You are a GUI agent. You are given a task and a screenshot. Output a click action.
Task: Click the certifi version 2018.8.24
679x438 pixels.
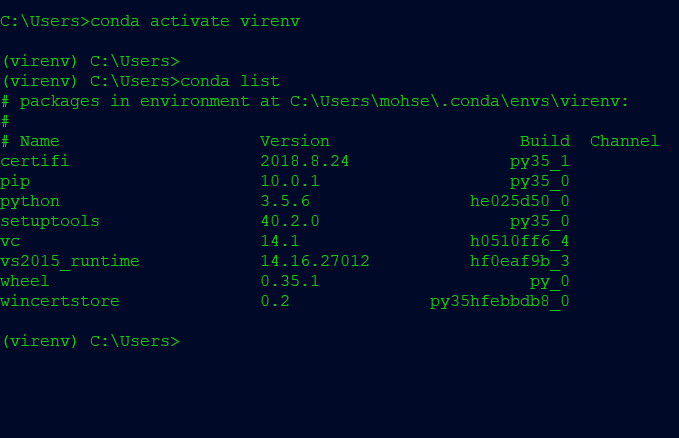point(304,161)
